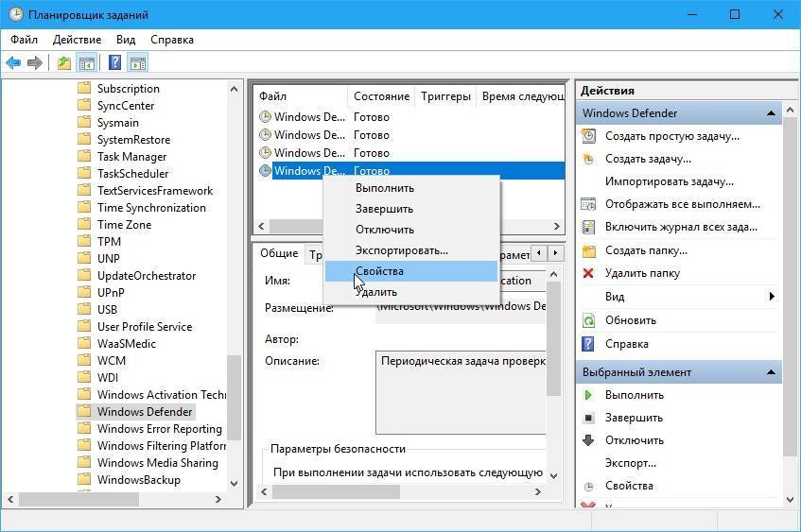Image resolution: width=801 pixels, height=532 pixels.
Task: Choose Завершить in the context menu
Action: tap(411, 209)
